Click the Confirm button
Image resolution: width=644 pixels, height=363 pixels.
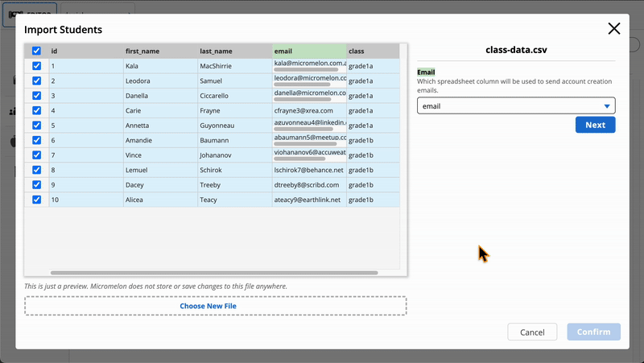pyautogui.click(x=593, y=332)
